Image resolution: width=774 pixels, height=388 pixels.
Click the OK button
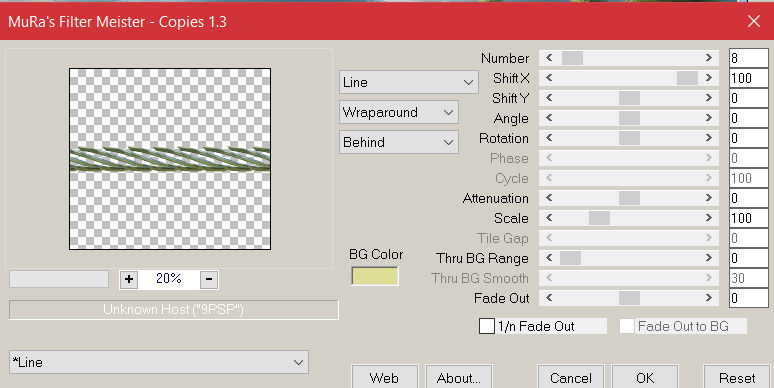[x=645, y=378]
